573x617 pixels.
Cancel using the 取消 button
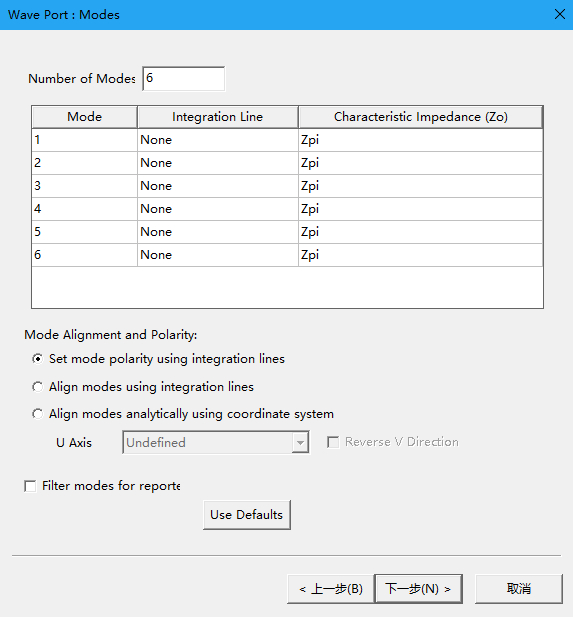point(519,589)
